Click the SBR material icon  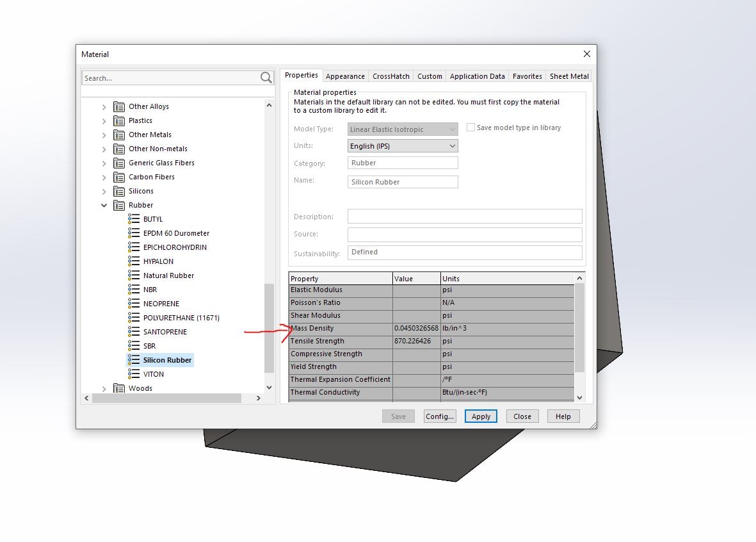click(x=134, y=345)
